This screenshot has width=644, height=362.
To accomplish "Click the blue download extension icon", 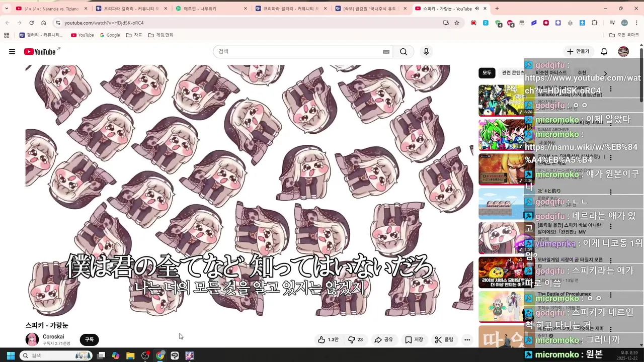I will 582,23.
